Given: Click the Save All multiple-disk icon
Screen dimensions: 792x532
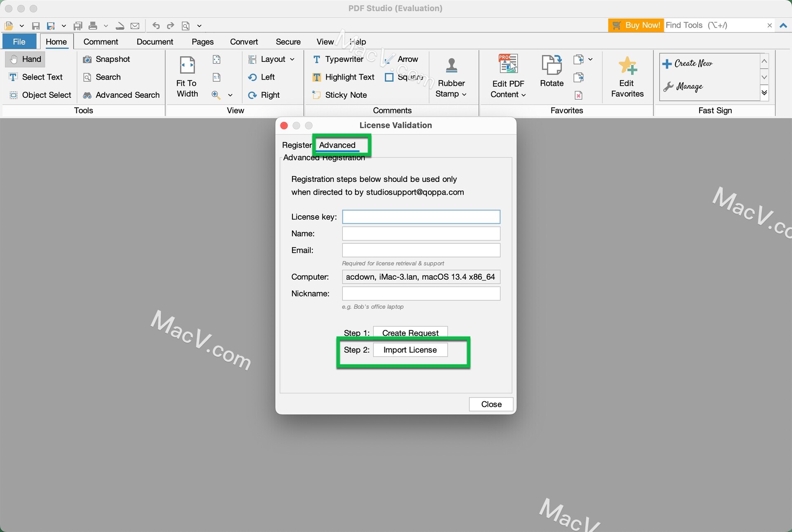Looking at the screenshot, I should [78, 26].
